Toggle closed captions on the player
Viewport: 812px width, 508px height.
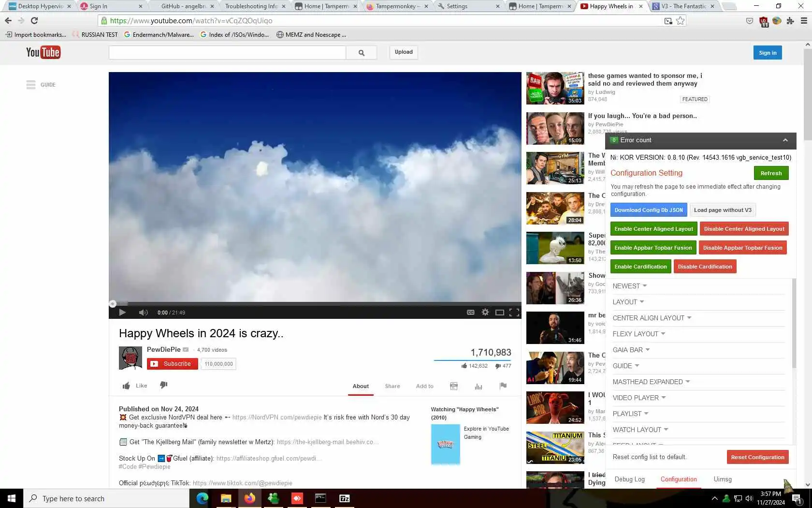(470, 313)
